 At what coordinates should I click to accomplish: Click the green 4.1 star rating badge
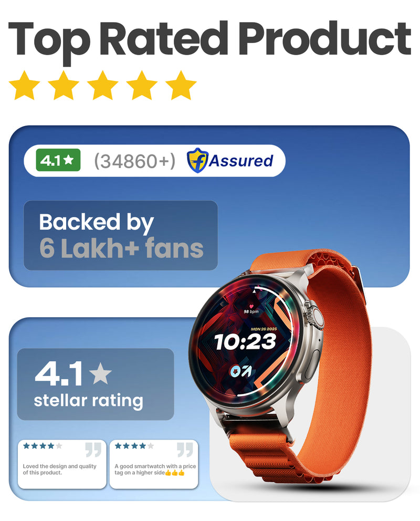(x=58, y=160)
